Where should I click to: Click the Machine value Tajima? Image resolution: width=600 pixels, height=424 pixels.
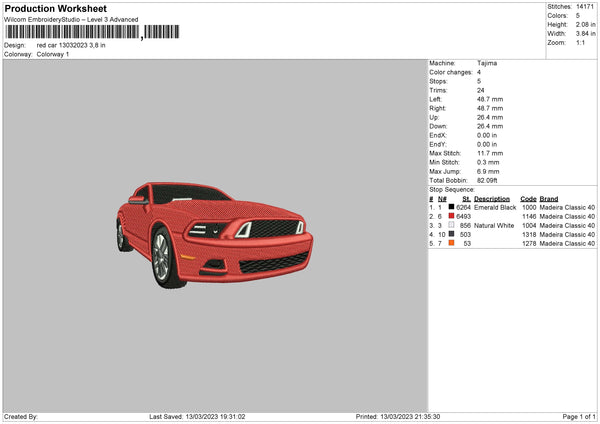point(487,63)
